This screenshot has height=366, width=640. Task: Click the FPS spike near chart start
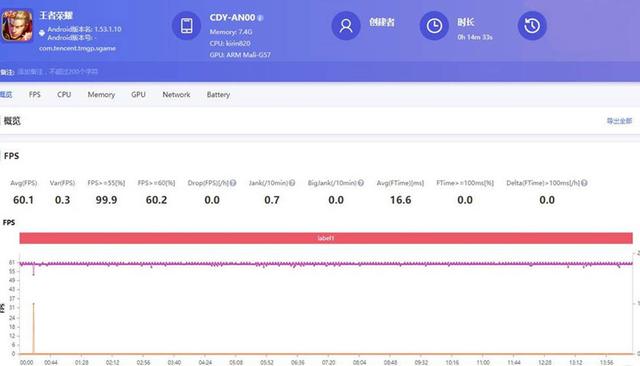33,328
